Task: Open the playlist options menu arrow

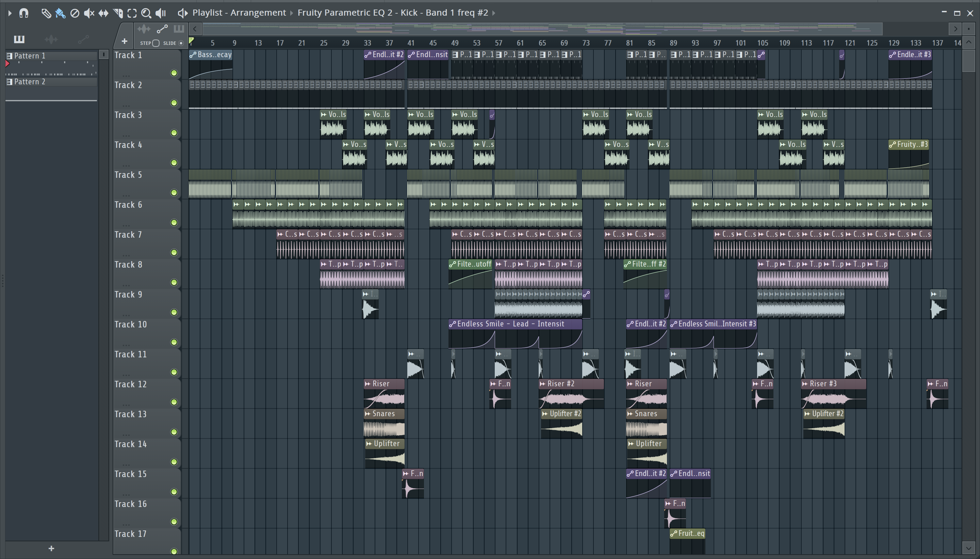Action: click(10, 13)
